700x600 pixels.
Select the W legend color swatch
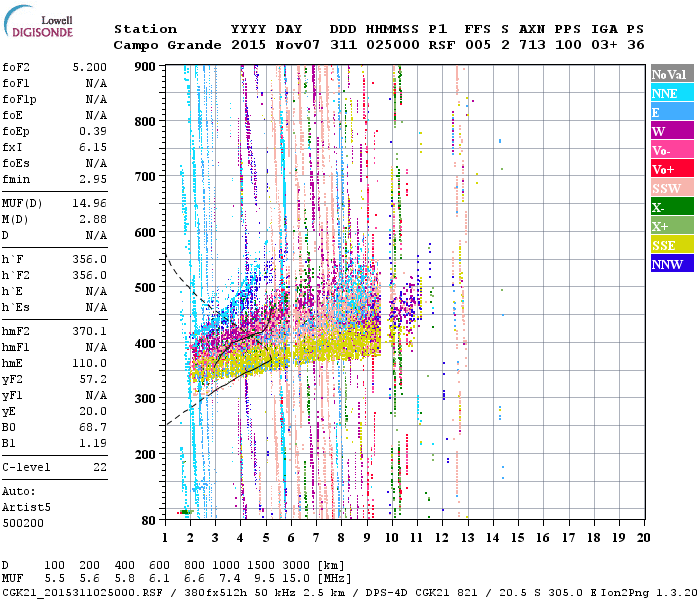point(672,131)
